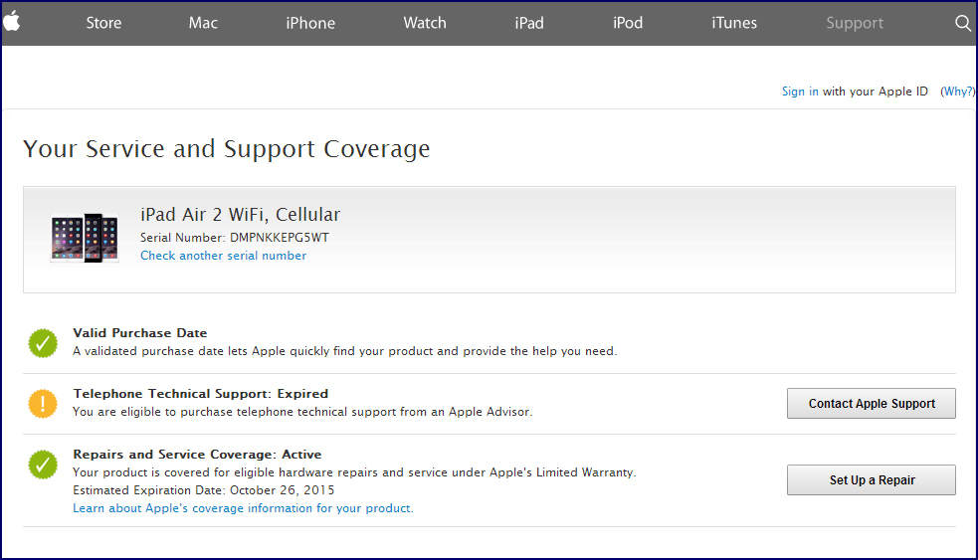Click the 'with your Apple ID' text

point(876,92)
